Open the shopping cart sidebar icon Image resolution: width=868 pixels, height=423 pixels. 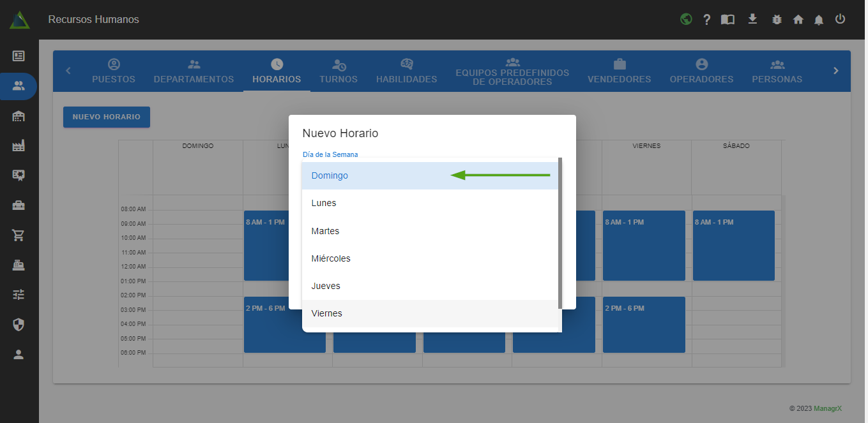pos(19,235)
